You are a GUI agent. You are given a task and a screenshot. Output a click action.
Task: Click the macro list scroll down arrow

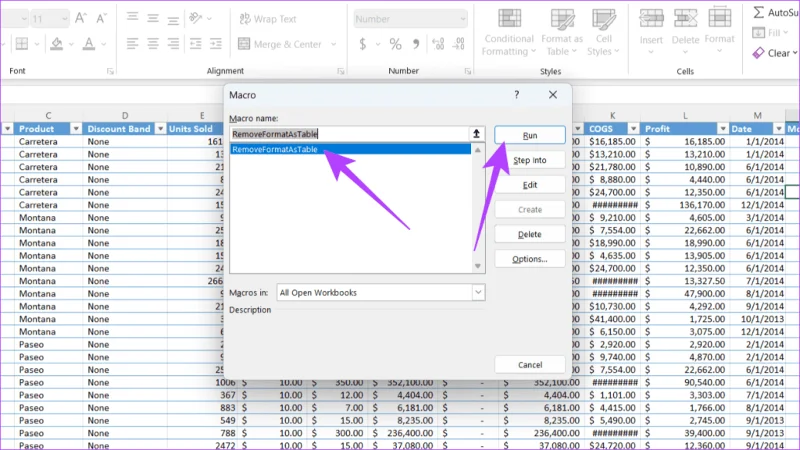(478, 266)
